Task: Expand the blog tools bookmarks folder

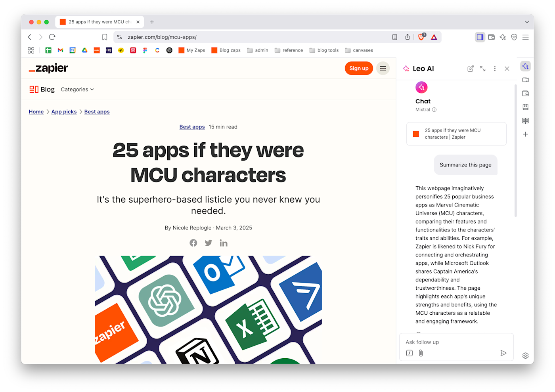Action: 324,50
